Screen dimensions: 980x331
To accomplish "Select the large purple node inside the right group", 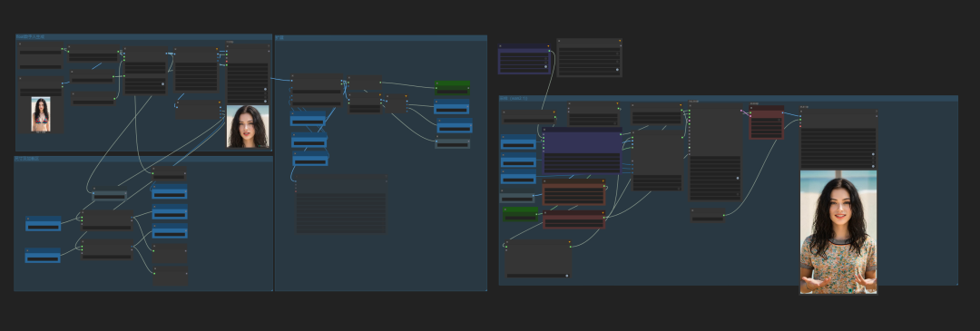I will point(583,151).
